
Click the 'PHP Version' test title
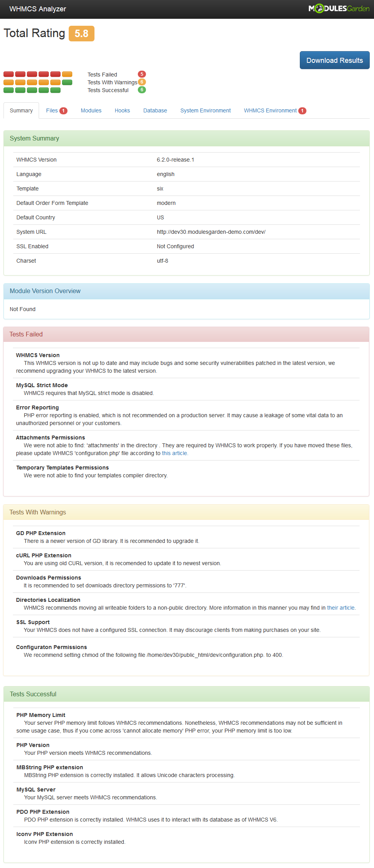[x=33, y=745]
